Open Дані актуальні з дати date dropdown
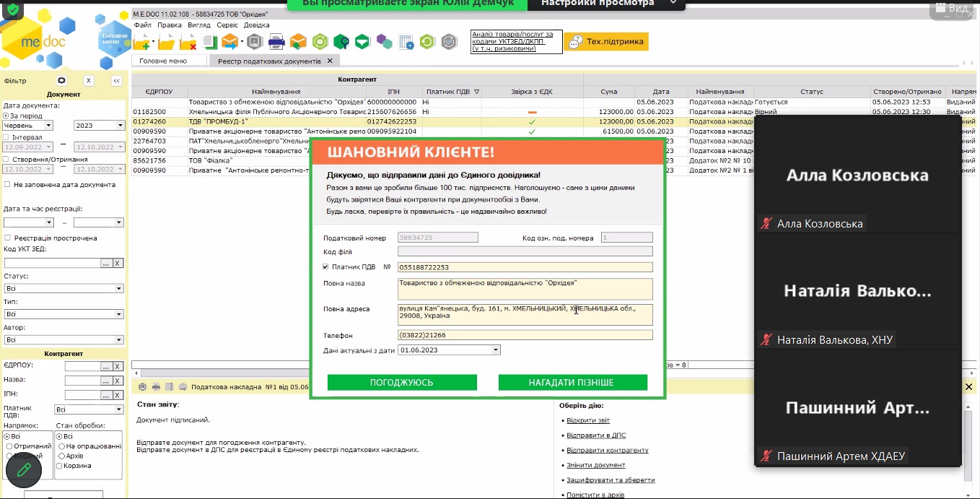 (496, 350)
